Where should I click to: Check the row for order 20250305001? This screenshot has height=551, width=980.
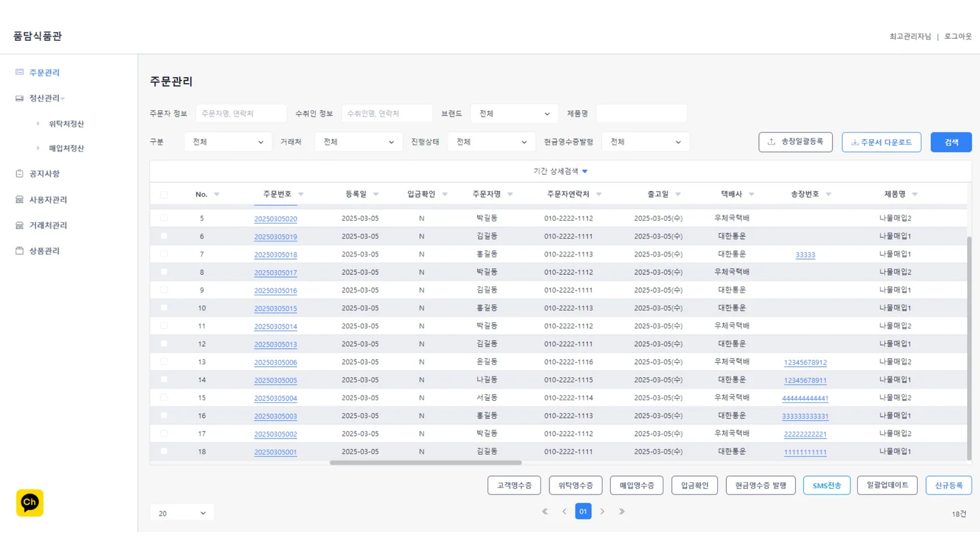coord(164,451)
